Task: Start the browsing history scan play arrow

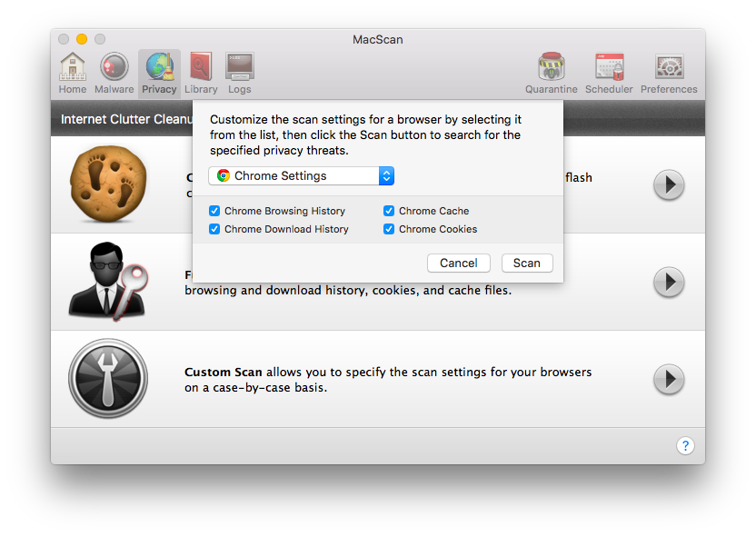Action: [669, 282]
